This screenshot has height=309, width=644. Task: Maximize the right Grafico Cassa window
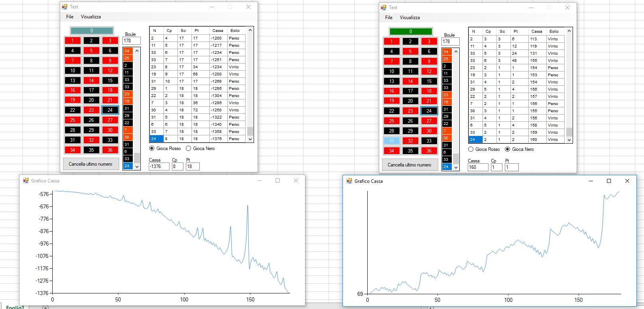point(609,181)
